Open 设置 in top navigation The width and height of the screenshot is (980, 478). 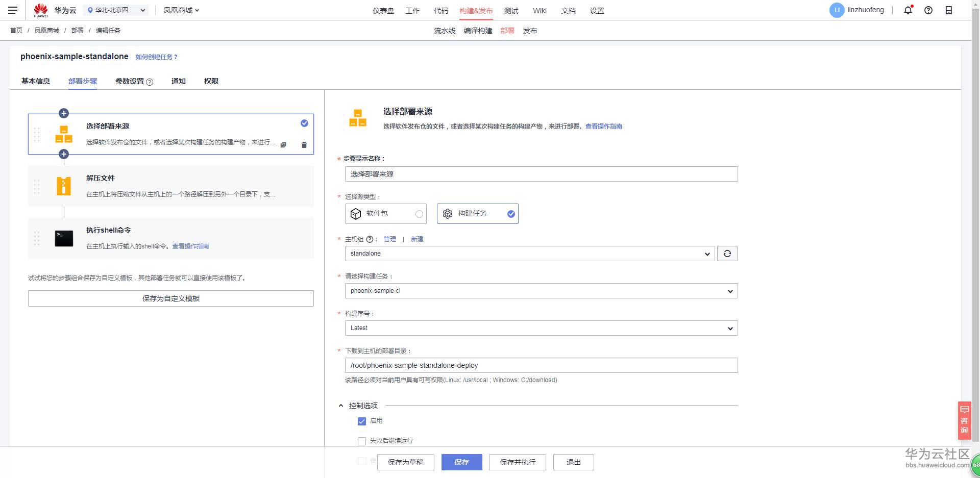pos(597,11)
